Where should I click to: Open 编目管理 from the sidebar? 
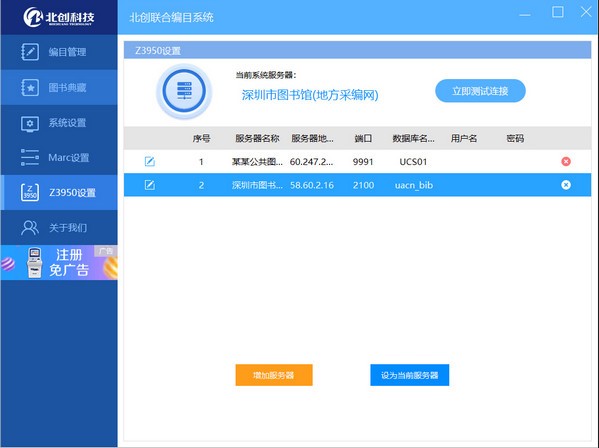click(59, 52)
